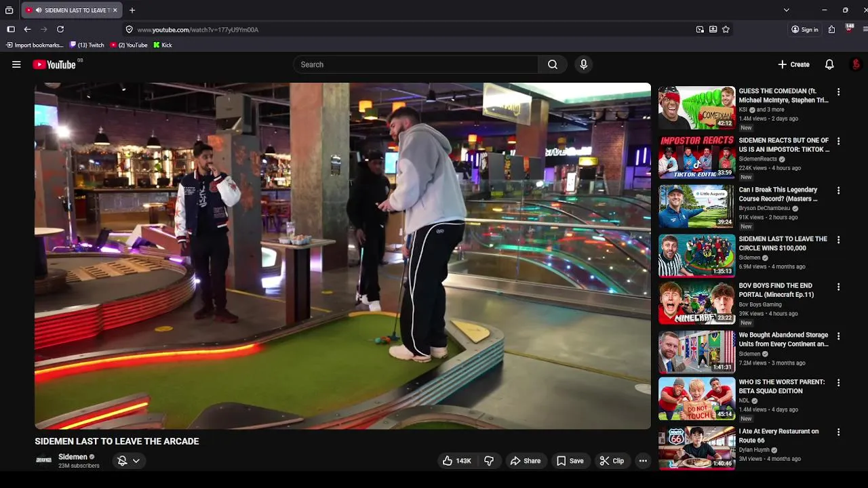Open BOV BOYS Minecraft thumbnail
This screenshot has height=488, width=868.
pos(696,304)
